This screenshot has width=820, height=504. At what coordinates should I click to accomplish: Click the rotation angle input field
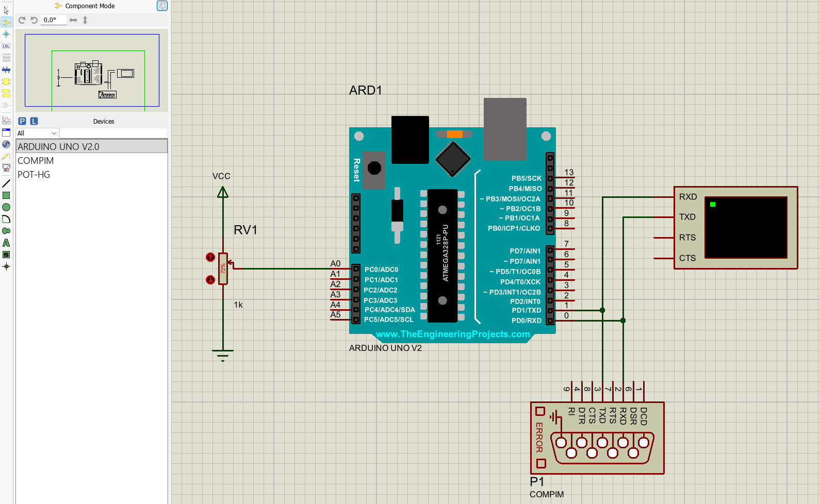pos(54,20)
